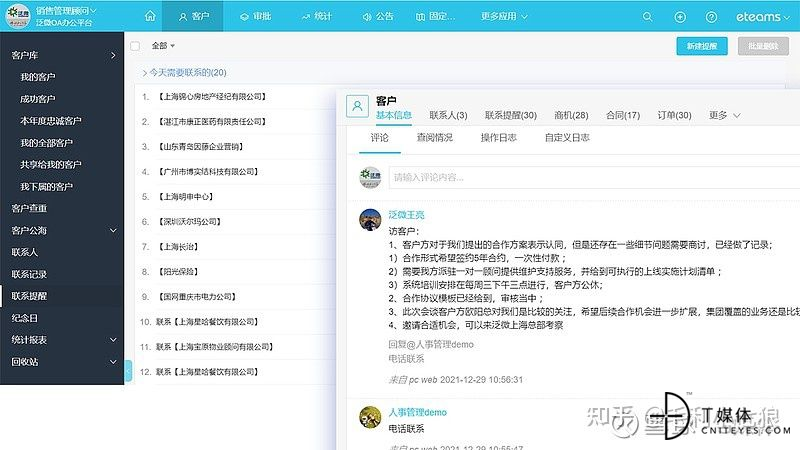Expand the 客户公海 sidebar chevron

click(113, 231)
